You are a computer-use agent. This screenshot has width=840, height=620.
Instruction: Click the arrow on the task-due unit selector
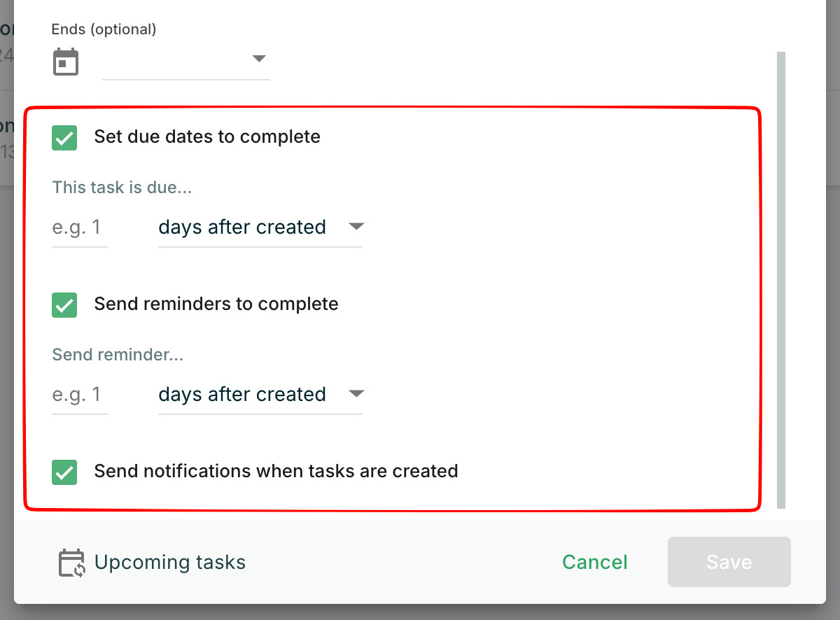click(x=356, y=227)
